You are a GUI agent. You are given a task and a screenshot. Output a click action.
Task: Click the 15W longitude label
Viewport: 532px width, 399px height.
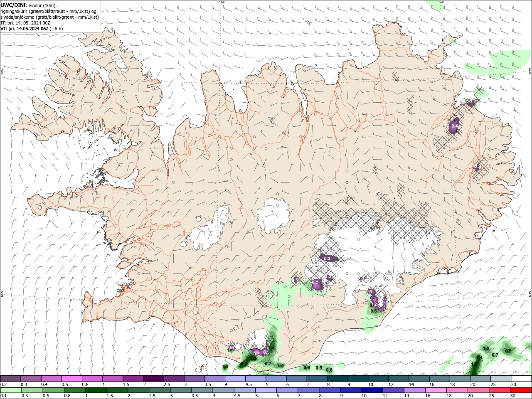click(x=440, y=2)
